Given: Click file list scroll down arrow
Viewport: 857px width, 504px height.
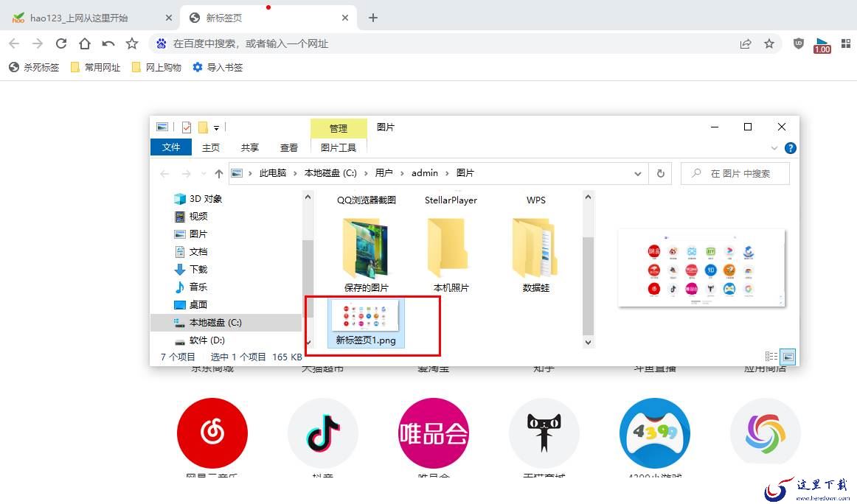Looking at the screenshot, I should (x=588, y=343).
